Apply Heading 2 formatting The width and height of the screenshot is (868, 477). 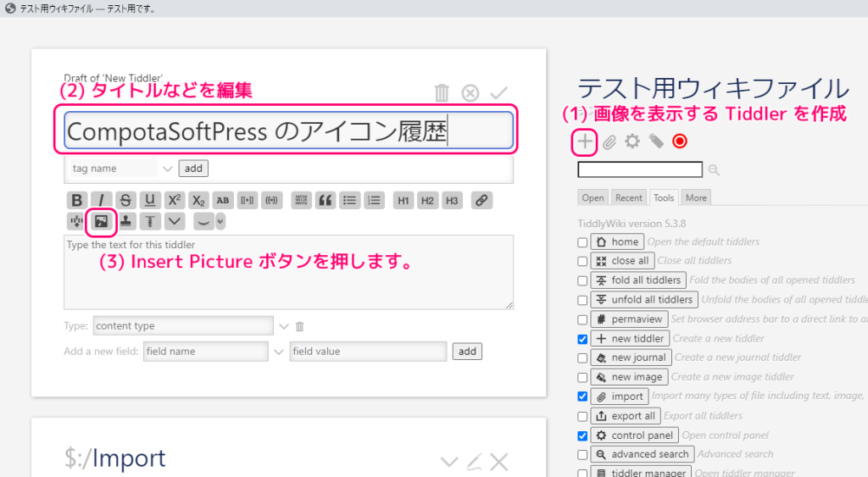tap(427, 200)
